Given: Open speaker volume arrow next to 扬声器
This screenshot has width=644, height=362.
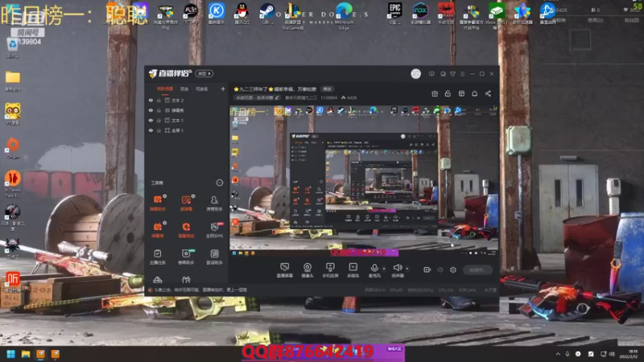Looking at the screenshot, I should [x=407, y=269].
